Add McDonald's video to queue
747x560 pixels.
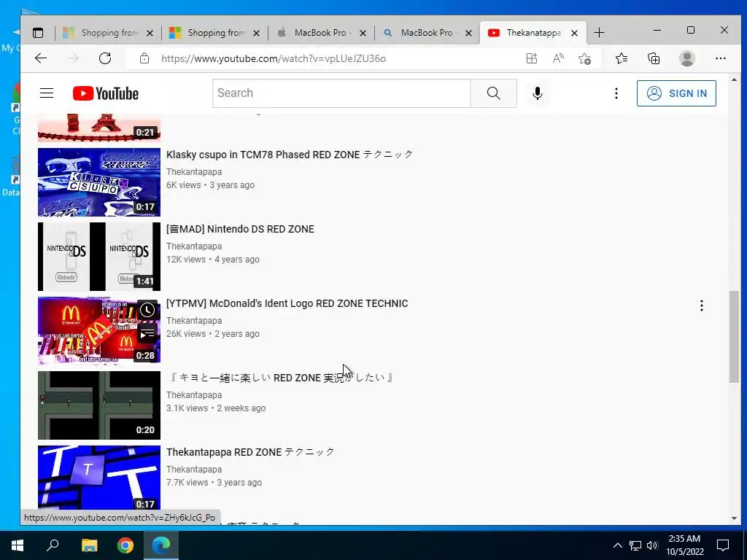pyautogui.click(x=147, y=335)
